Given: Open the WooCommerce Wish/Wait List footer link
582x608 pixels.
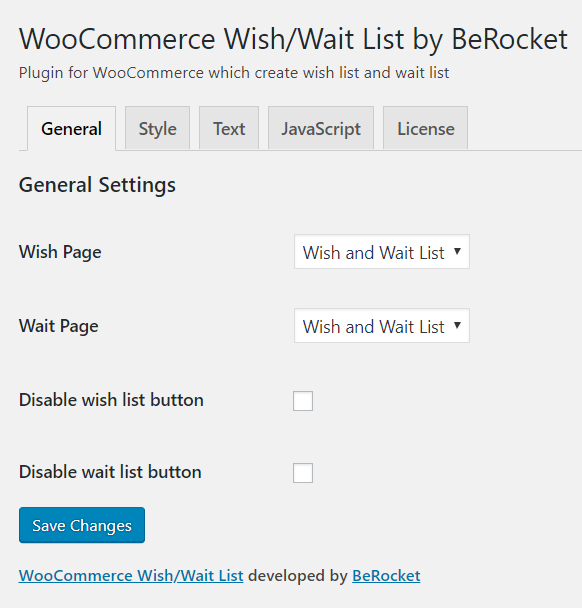Looking at the screenshot, I should pyautogui.click(x=131, y=576).
